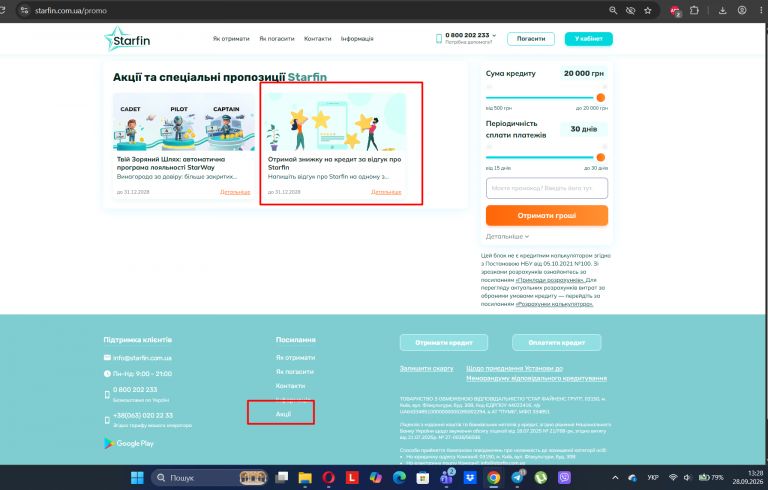The image size is (768, 490).
Task: Click the Погасити button in header
Action: coord(531,39)
